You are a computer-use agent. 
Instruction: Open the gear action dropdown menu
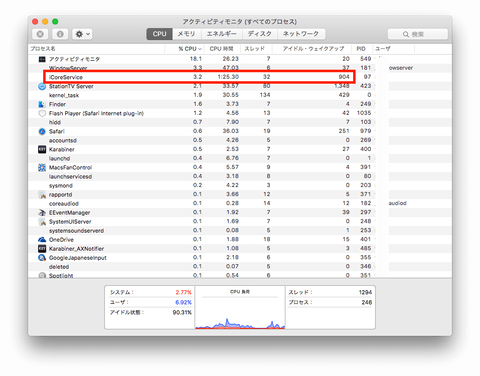(82, 34)
